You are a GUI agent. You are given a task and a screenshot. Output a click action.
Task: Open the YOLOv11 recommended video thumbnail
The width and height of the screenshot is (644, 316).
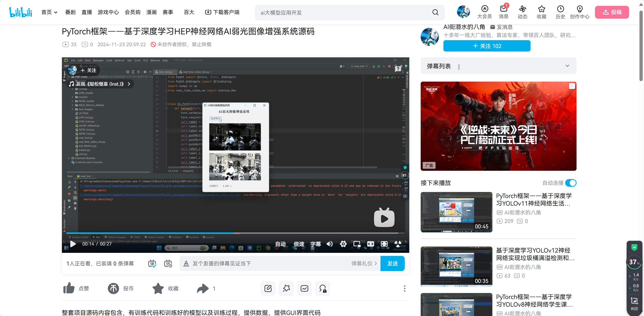click(x=456, y=212)
